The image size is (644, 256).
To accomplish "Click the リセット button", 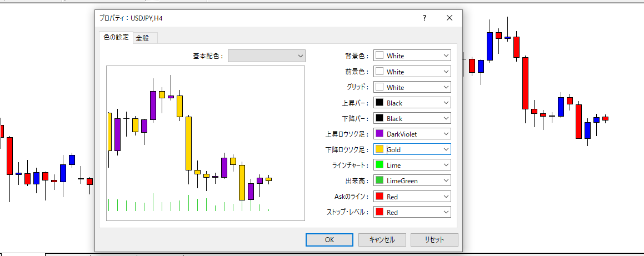I will (x=434, y=240).
